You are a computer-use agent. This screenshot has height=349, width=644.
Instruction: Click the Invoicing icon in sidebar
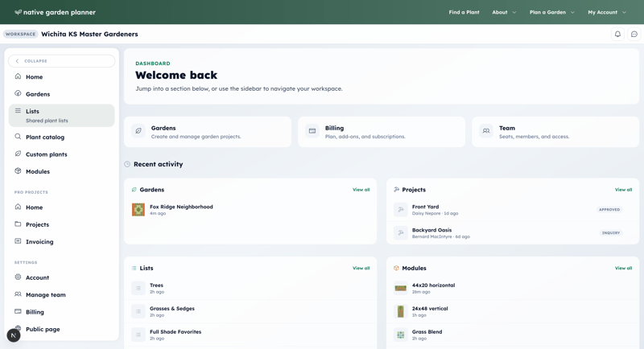[x=18, y=241]
